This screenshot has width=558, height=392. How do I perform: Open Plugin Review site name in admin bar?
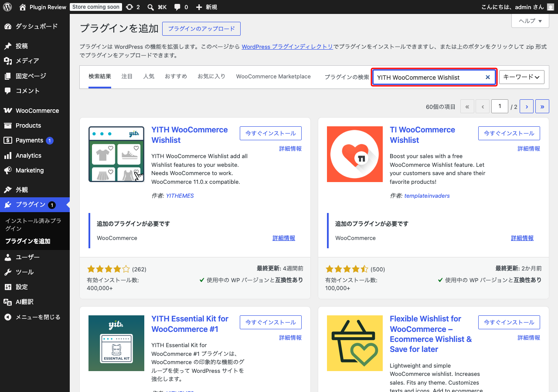click(x=48, y=7)
